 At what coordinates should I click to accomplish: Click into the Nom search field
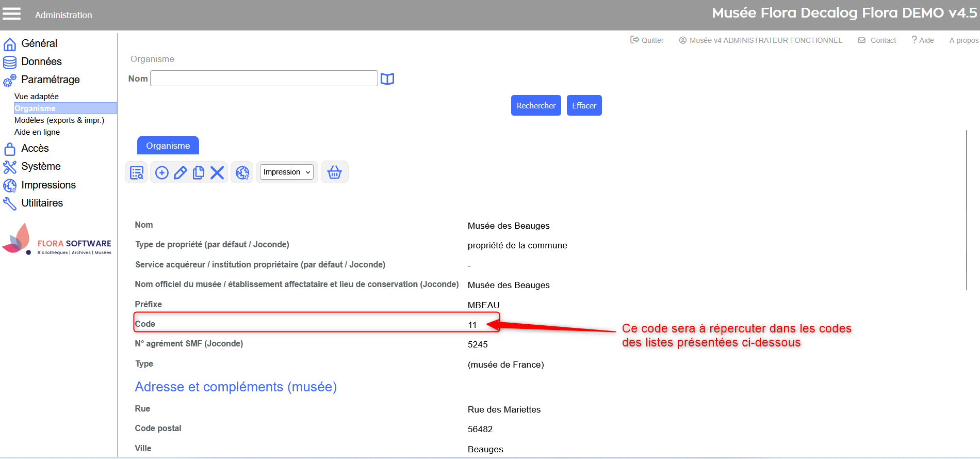click(x=264, y=78)
